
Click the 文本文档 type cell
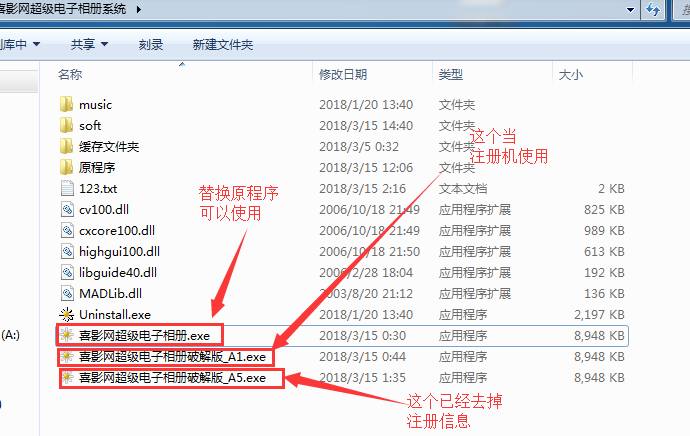pos(463,189)
